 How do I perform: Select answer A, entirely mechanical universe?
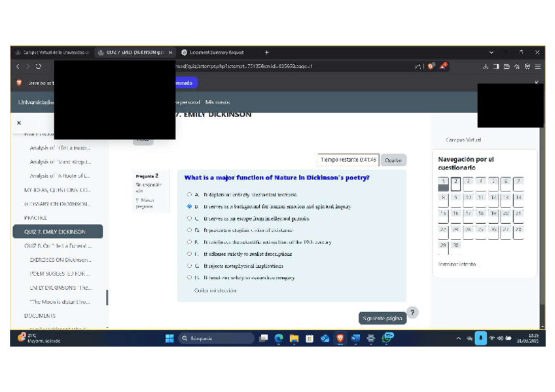coord(189,194)
